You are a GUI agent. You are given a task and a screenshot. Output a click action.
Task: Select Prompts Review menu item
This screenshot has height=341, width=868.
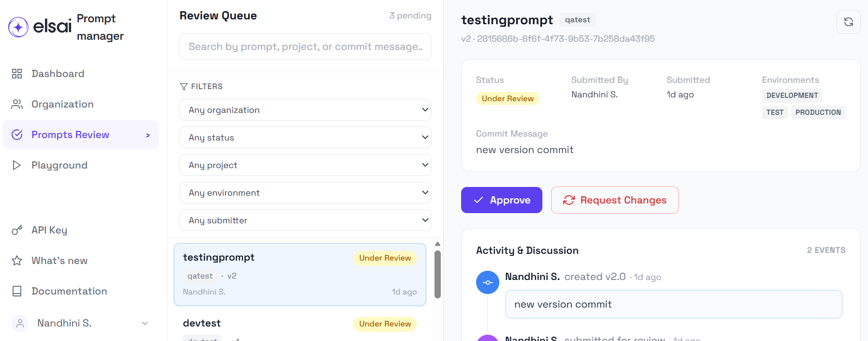pyautogui.click(x=80, y=135)
